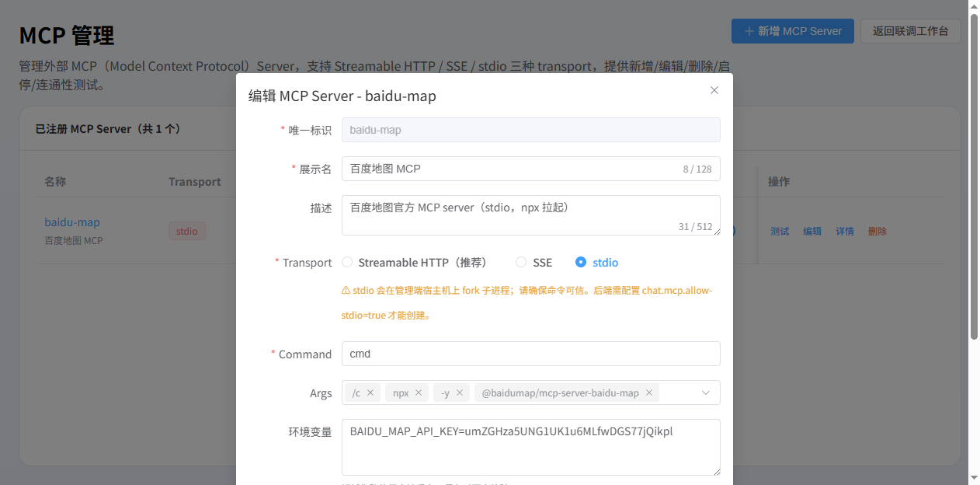Click 编辑 link in baidu-map row
Screen dimensions: 980x485
pos(812,231)
